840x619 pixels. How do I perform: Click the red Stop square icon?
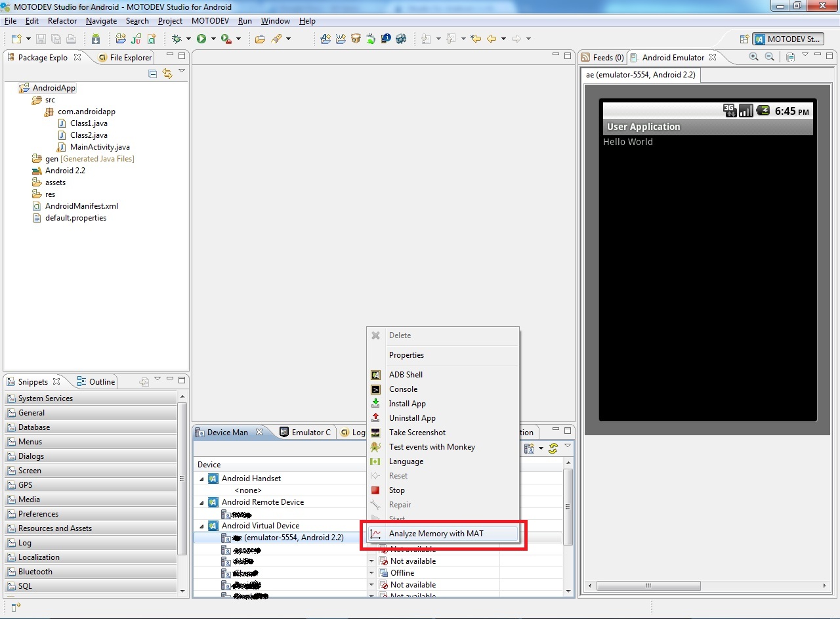[x=375, y=490]
